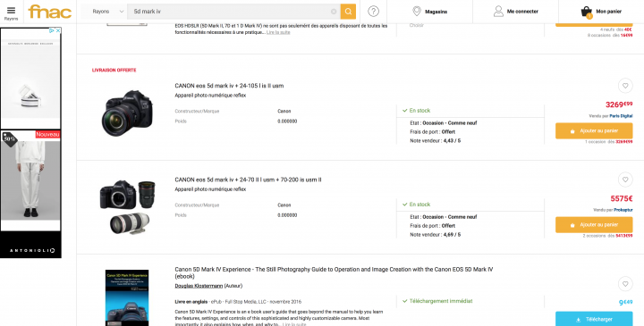Open help question mark icon

click(x=373, y=12)
